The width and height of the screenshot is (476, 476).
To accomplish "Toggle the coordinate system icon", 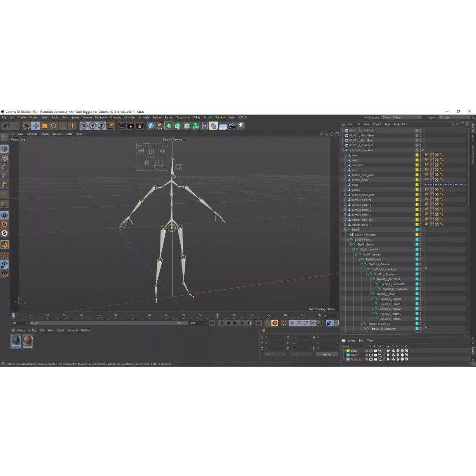I will tap(111, 126).
